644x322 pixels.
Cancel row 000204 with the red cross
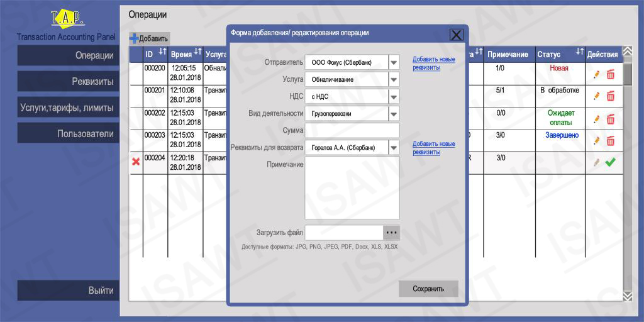(x=136, y=162)
